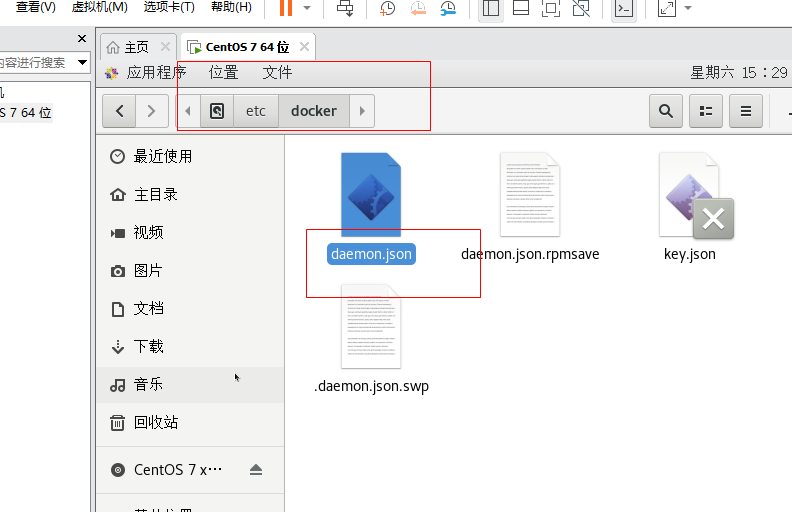Open the 文件 menu
Screen dimensions: 792x512
pos(277,73)
